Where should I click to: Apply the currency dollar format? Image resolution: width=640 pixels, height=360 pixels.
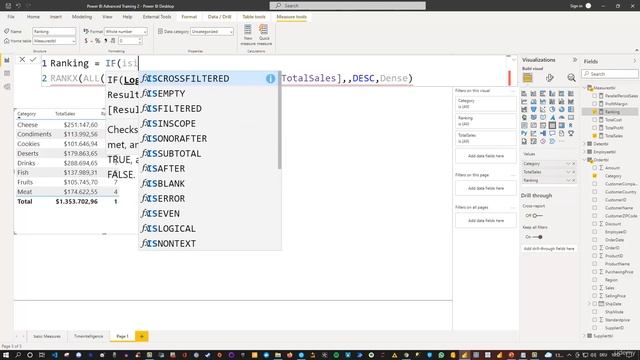click(86, 41)
